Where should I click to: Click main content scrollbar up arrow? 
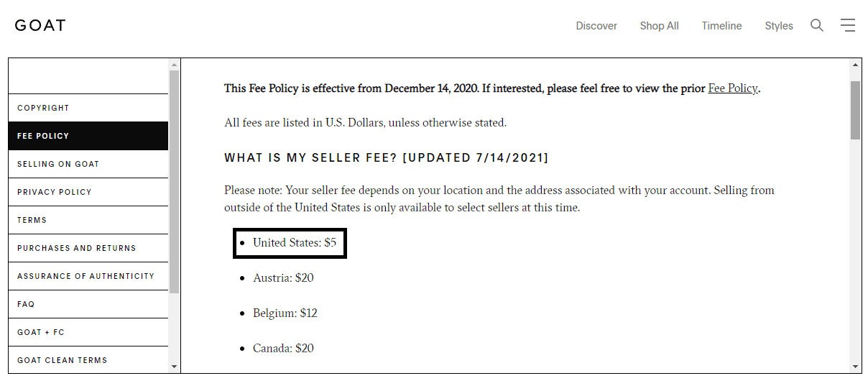coord(855,65)
